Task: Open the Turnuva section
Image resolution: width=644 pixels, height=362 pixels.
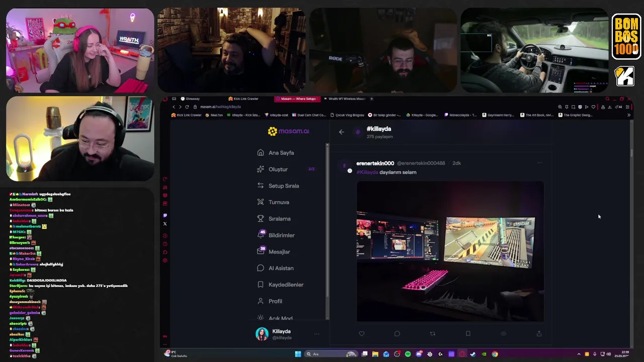Action: click(279, 202)
